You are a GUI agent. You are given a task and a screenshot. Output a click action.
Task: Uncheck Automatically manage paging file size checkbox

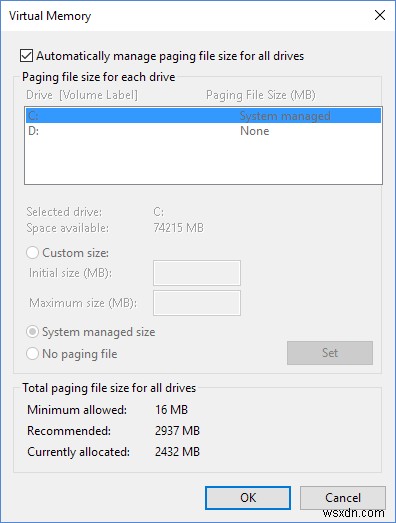26,56
